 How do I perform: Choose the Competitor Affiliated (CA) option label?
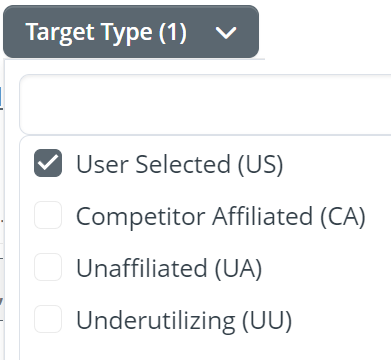pos(221,216)
